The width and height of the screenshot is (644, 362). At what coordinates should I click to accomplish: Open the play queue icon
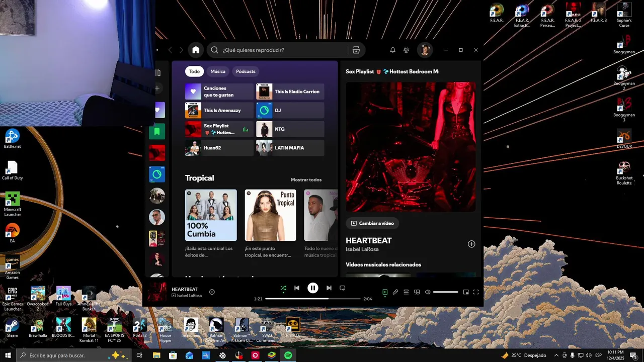coord(406,292)
